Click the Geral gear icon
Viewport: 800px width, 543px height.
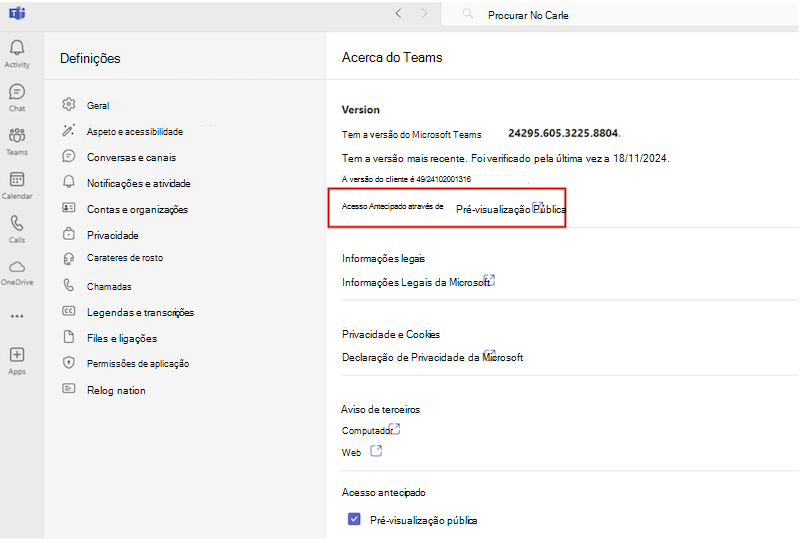coord(69,104)
